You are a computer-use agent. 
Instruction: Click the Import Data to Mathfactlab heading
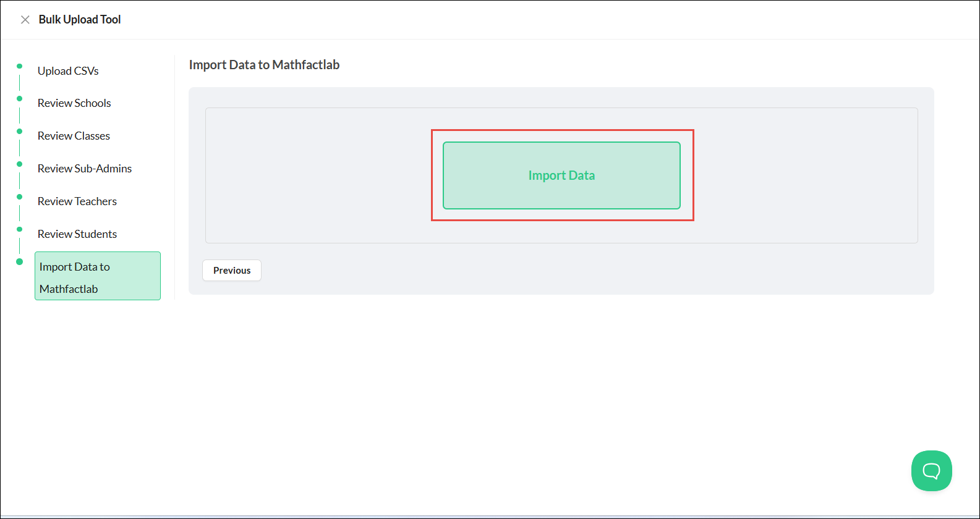pyautogui.click(x=264, y=65)
